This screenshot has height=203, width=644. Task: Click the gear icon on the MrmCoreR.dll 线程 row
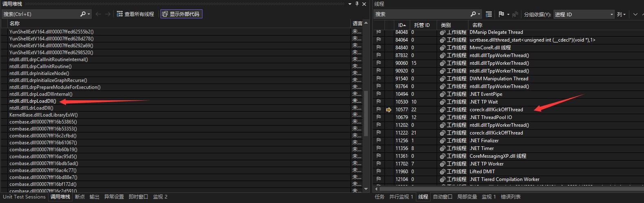tap(442, 48)
